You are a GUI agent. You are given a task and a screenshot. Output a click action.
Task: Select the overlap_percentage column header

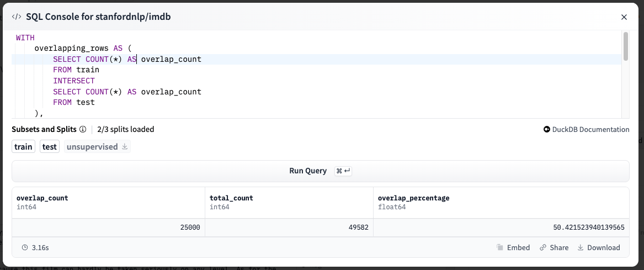click(413, 198)
